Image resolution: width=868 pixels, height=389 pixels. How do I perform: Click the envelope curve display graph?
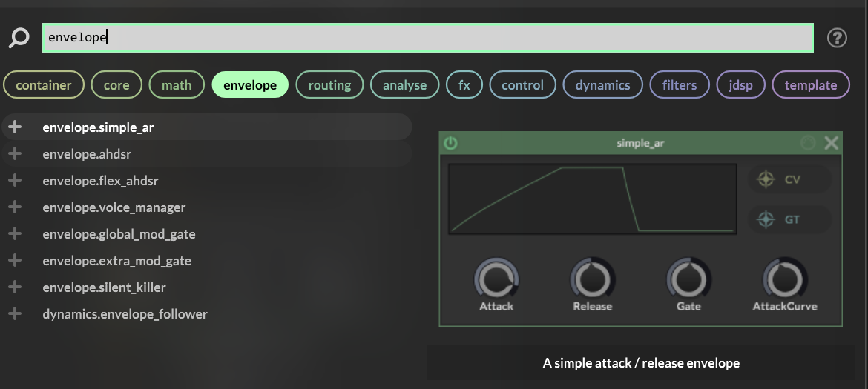point(592,199)
